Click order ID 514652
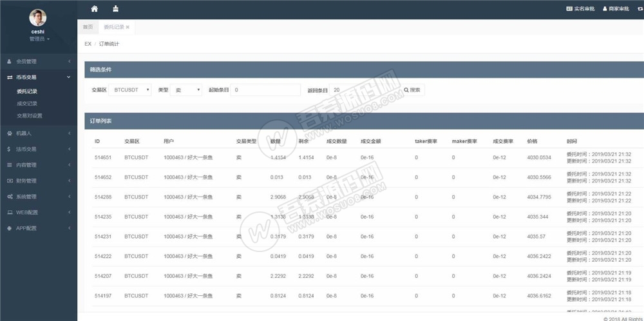 coord(102,177)
